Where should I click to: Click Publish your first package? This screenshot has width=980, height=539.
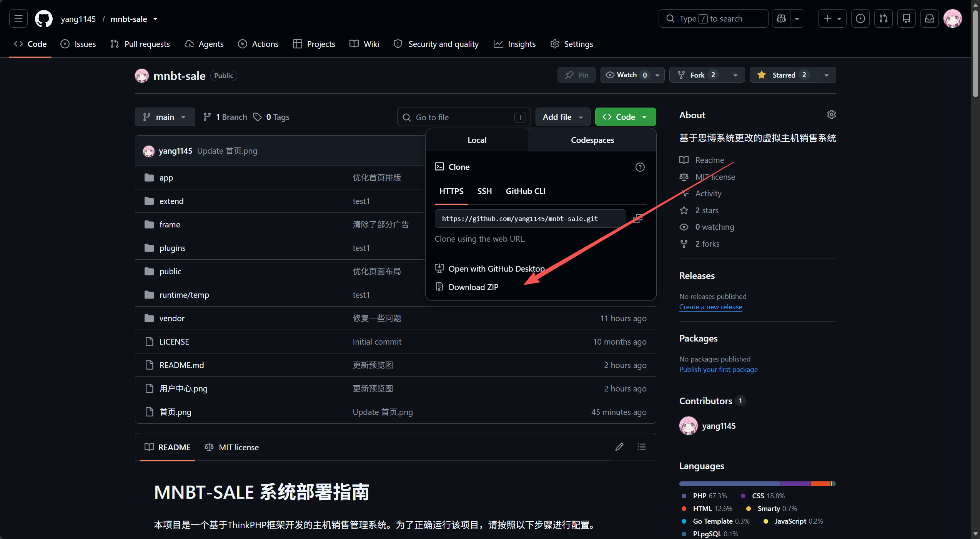tap(719, 369)
